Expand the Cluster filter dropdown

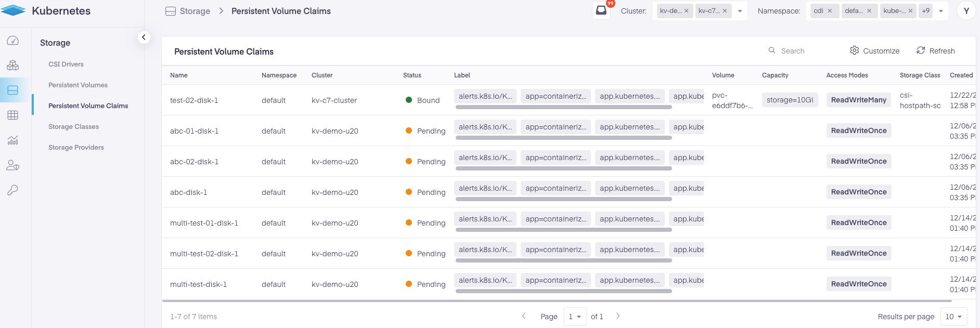pyautogui.click(x=740, y=11)
